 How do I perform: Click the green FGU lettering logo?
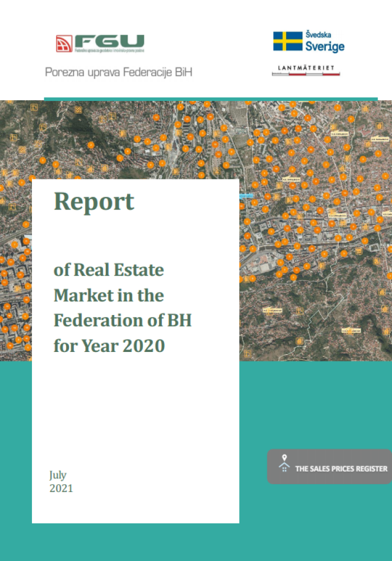pos(109,40)
